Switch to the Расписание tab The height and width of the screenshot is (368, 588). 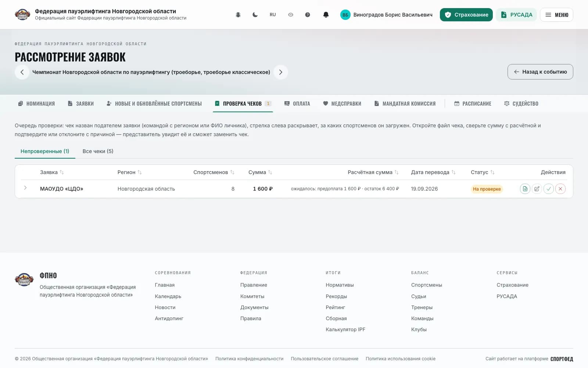[x=473, y=104]
